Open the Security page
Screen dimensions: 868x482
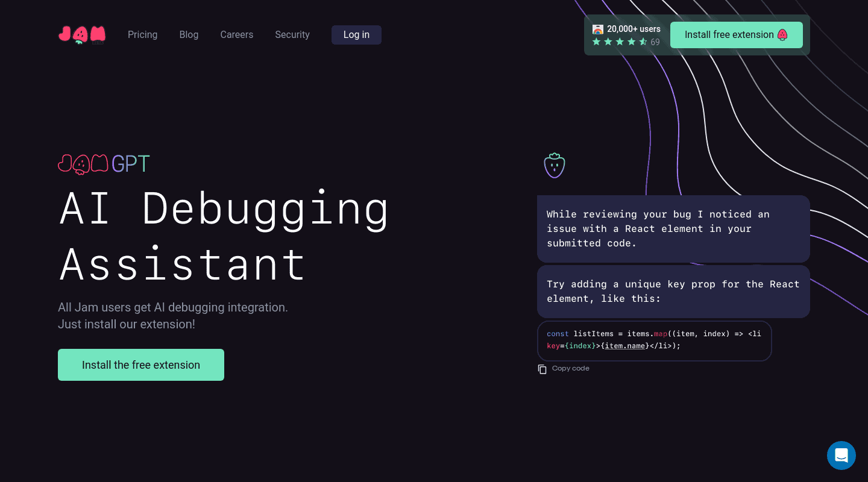pyautogui.click(x=292, y=35)
